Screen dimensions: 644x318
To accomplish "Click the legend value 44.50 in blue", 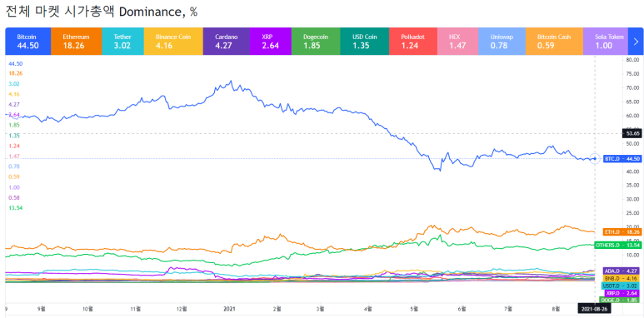I will tap(16, 63).
